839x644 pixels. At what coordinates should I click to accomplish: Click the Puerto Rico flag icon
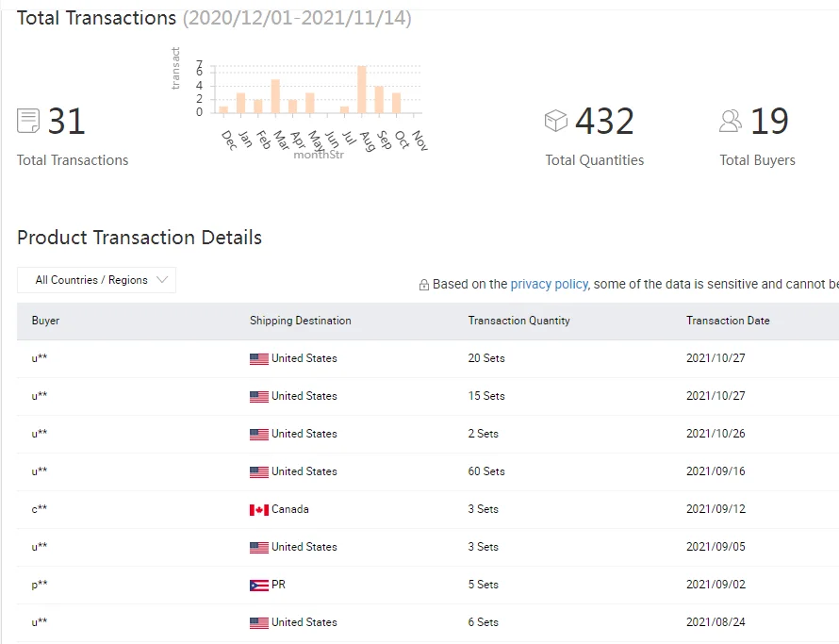[258, 585]
